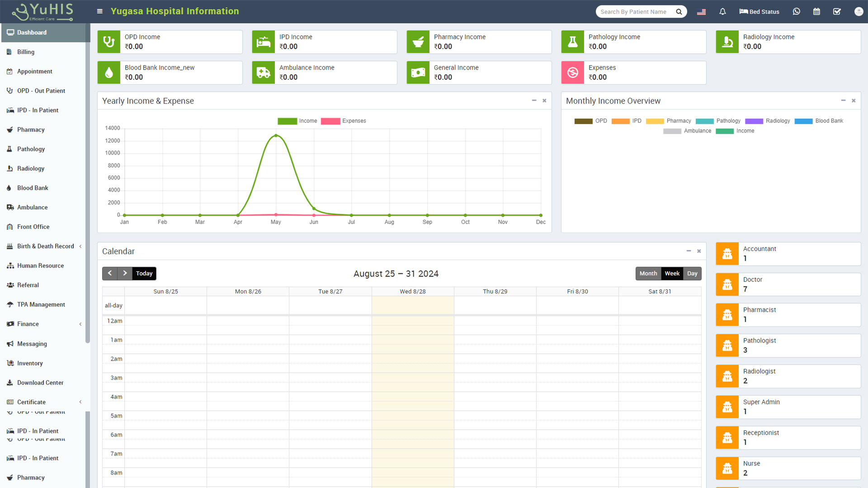Open the Ambulance module icon
This screenshot has height=488, width=868.
click(x=10, y=207)
